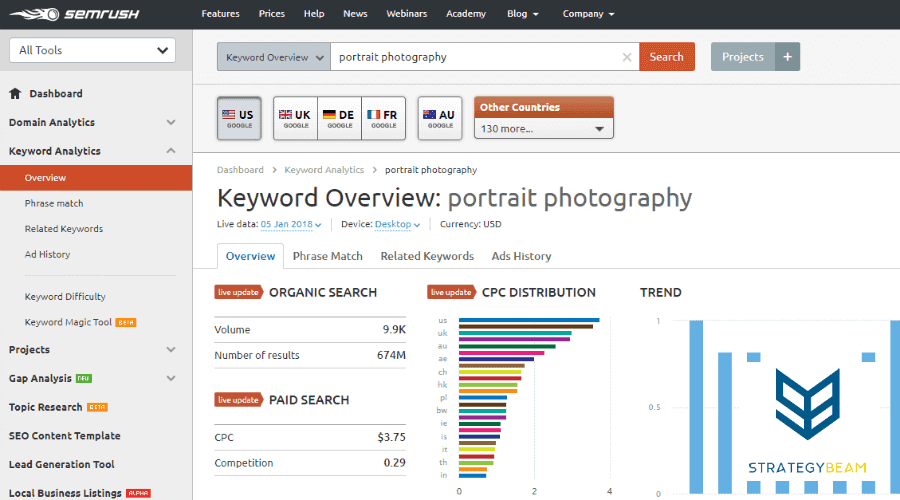This screenshot has width=900, height=500.
Task: Click the first tall bar in Trend chart
Action: point(696,407)
